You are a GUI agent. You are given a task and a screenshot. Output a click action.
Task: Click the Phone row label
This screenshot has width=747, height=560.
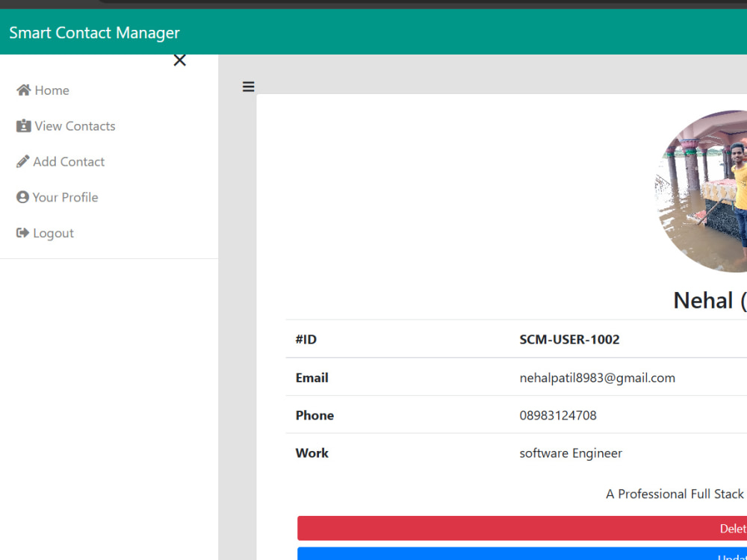tap(314, 415)
